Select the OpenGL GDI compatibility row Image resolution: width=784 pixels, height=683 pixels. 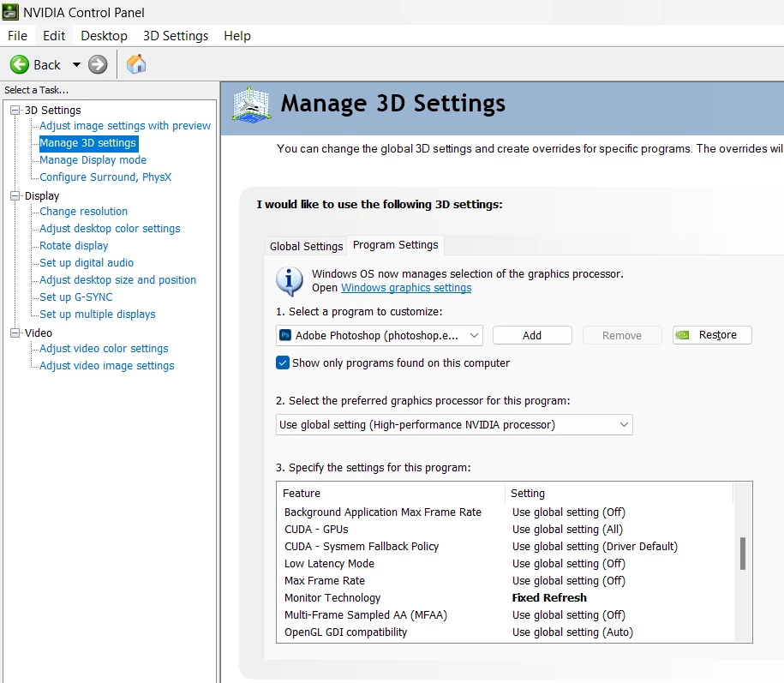pyautogui.click(x=505, y=632)
